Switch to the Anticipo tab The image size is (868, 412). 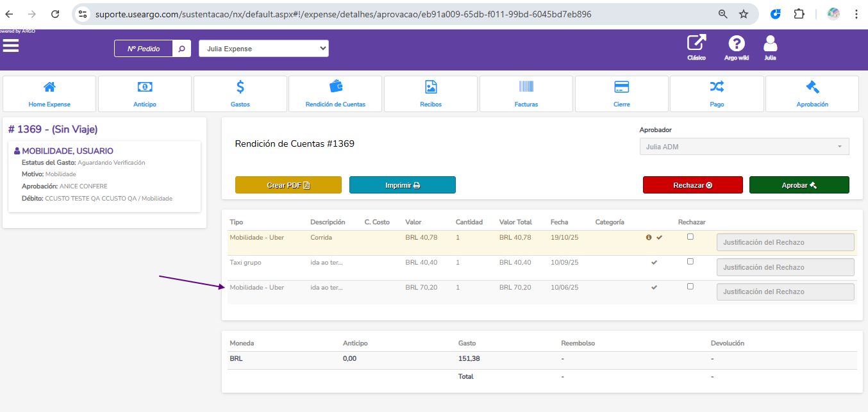[x=145, y=94]
